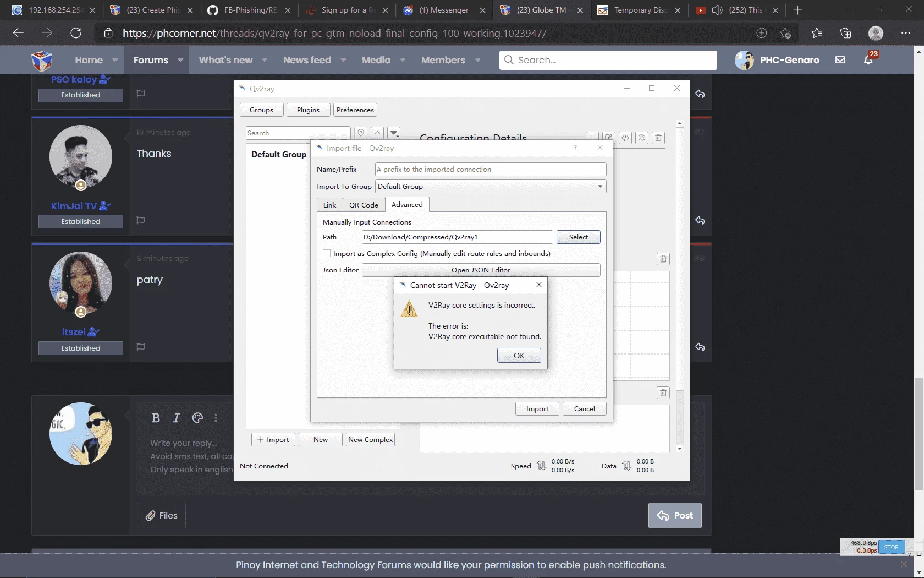Open the inbox envelope icon
This screenshot has height=578, width=924.
[x=840, y=60]
